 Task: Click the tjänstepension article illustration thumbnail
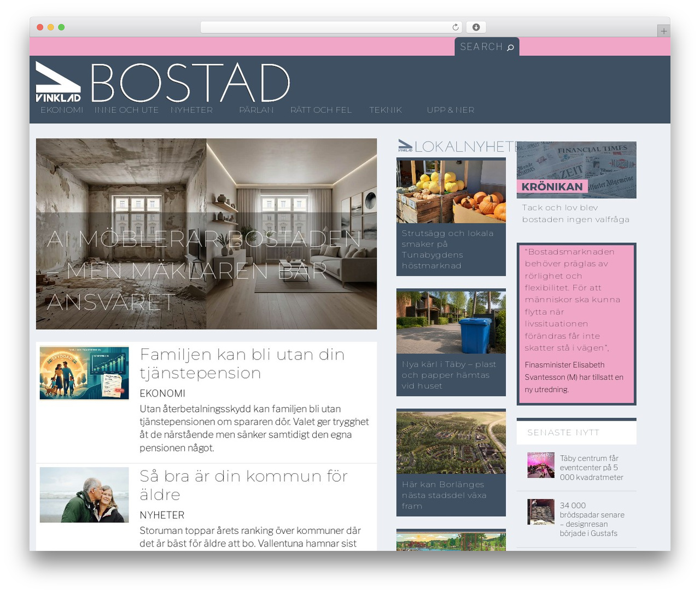pos(84,373)
